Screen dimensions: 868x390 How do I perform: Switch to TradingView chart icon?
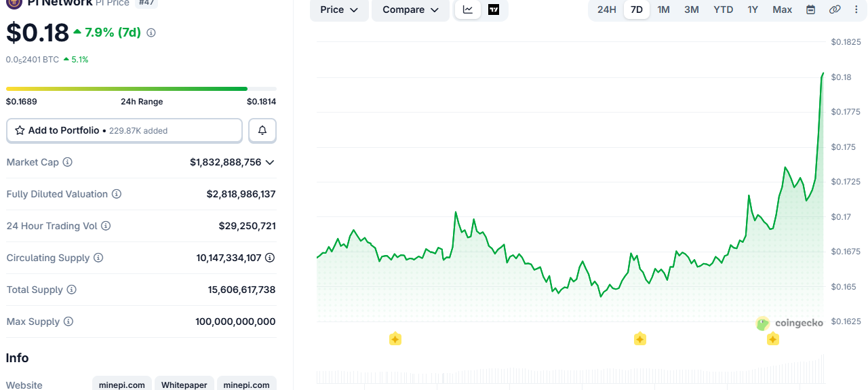pyautogui.click(x=494, y=9)
